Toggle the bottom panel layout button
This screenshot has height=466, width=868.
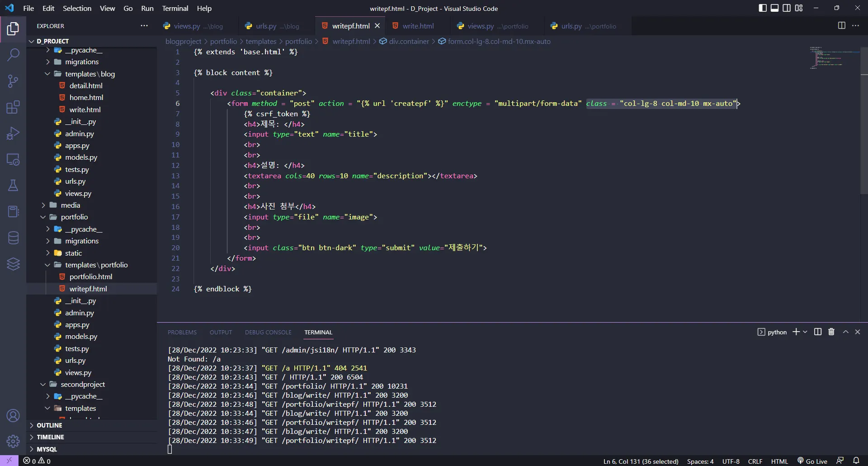pyautogui.click(x=774, y=8)
